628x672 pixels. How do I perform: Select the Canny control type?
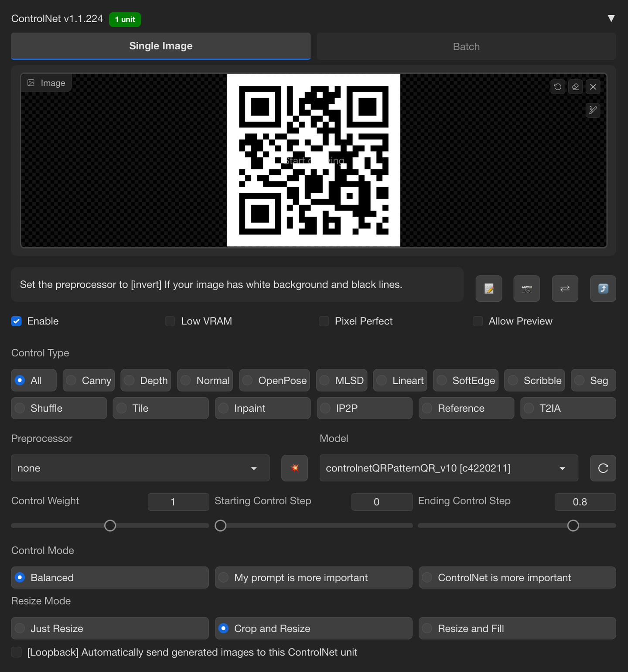pyautogui.click(x=89, y=381)
